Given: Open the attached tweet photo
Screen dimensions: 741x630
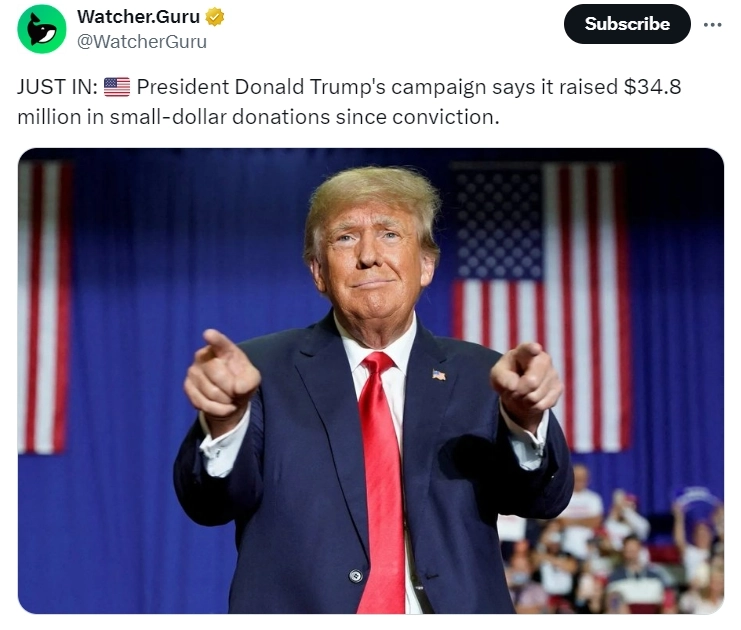Looking at the screenshot, I should 370,381.
